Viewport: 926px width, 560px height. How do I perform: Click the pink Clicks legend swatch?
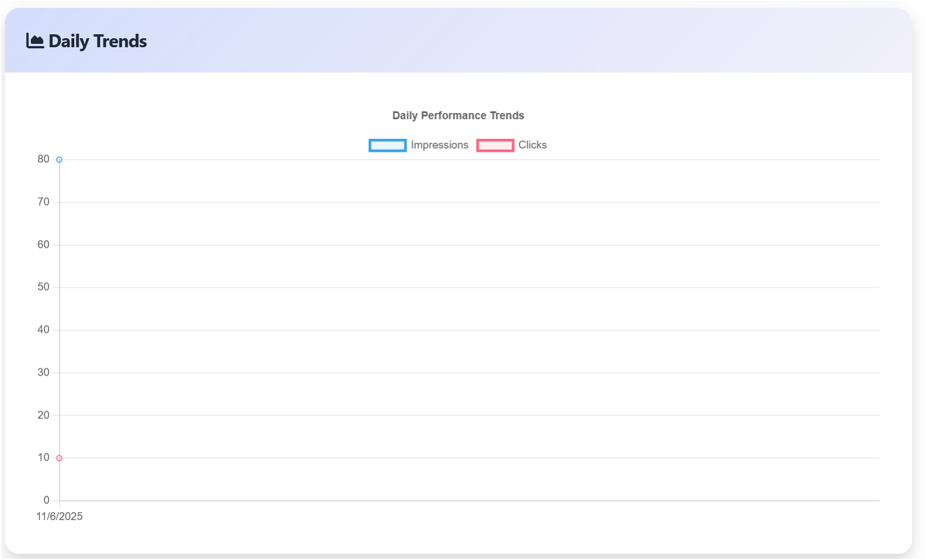[495, 146]
